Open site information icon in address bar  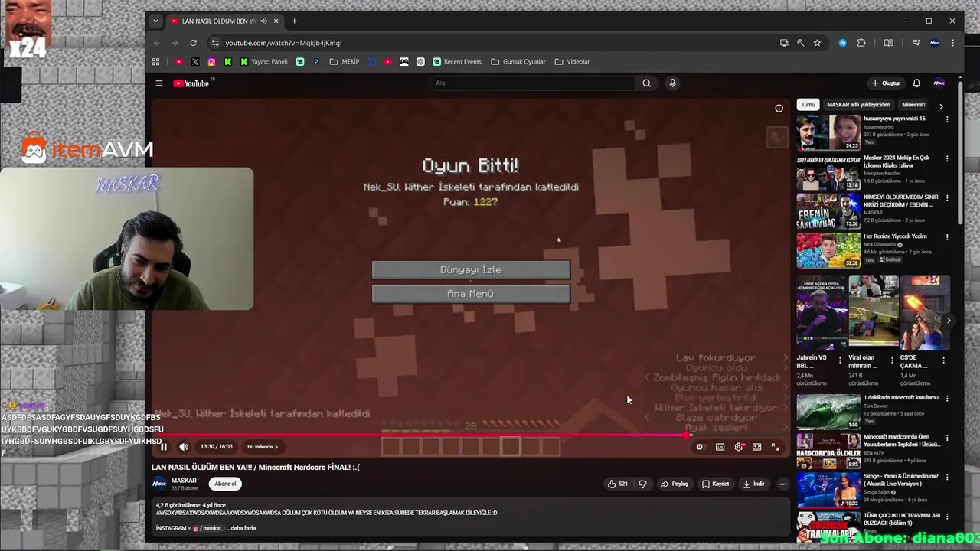215,43
